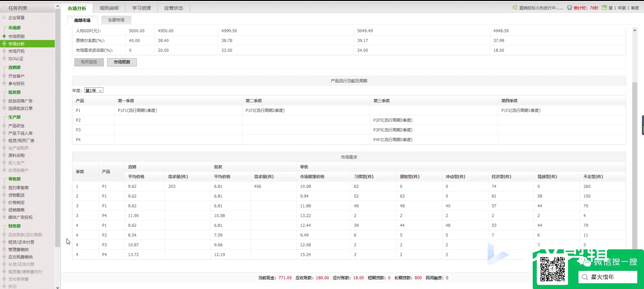
Task: Open 原料采购 task
Action: coord(16,155)
